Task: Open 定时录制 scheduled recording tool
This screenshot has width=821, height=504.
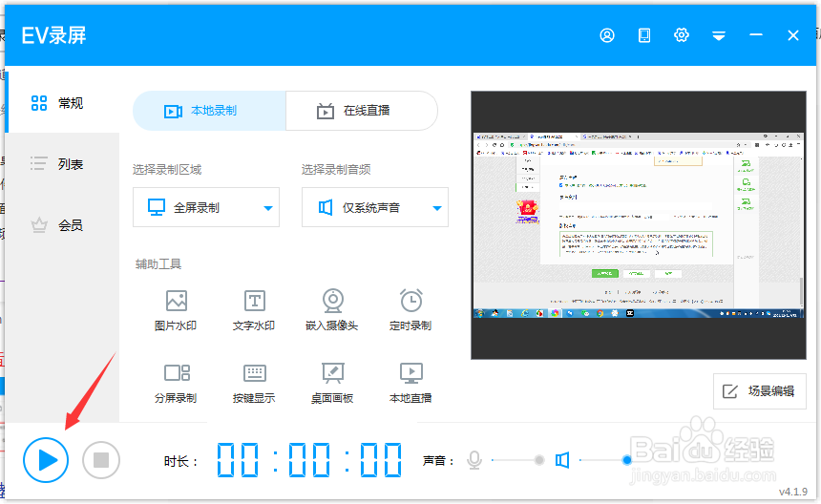Action: pos(410,310)
